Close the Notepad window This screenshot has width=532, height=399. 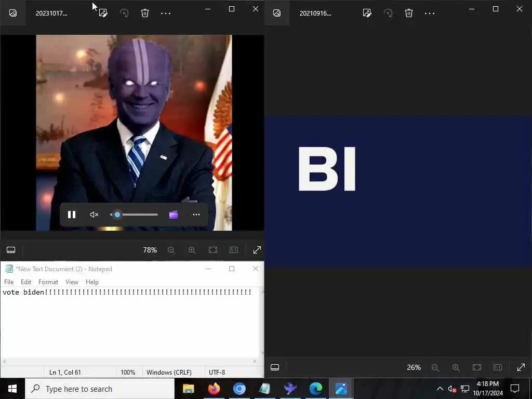(256, 269)
